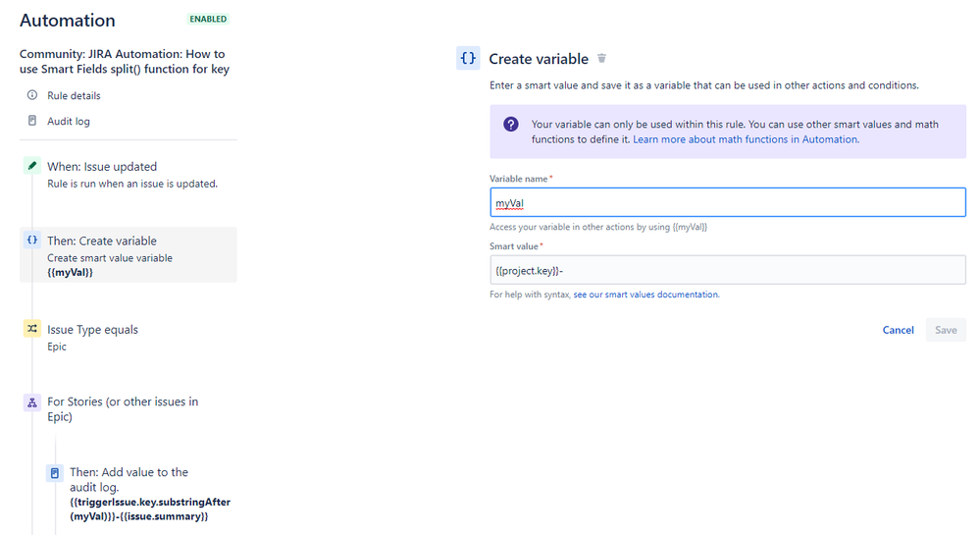Click the Rule is run when an issue is updated text
This screenshot has width=980, height=535.
[132, 184]
